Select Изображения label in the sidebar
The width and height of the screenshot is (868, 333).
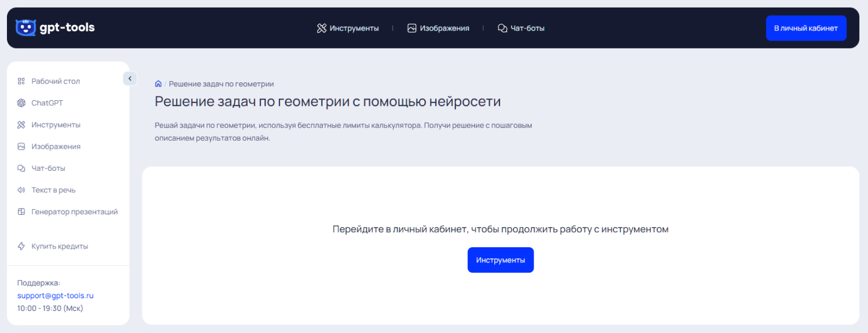[x=56, y=147]
